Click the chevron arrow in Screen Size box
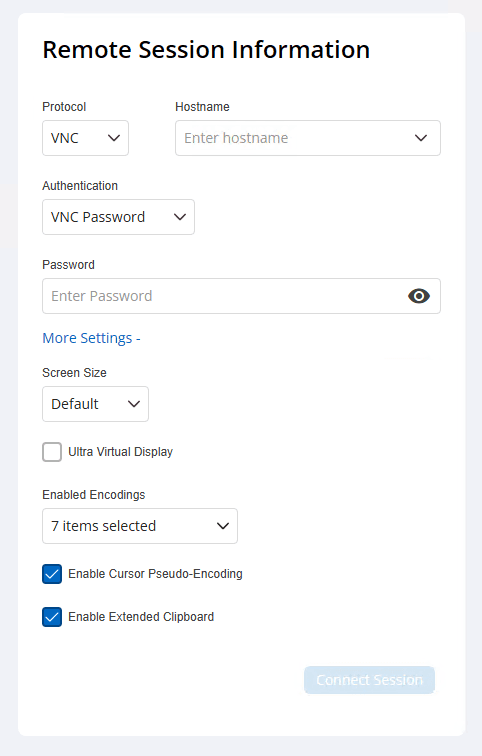Screen dimensions: 482x756 pyautogui.click(x=134, y=404)
